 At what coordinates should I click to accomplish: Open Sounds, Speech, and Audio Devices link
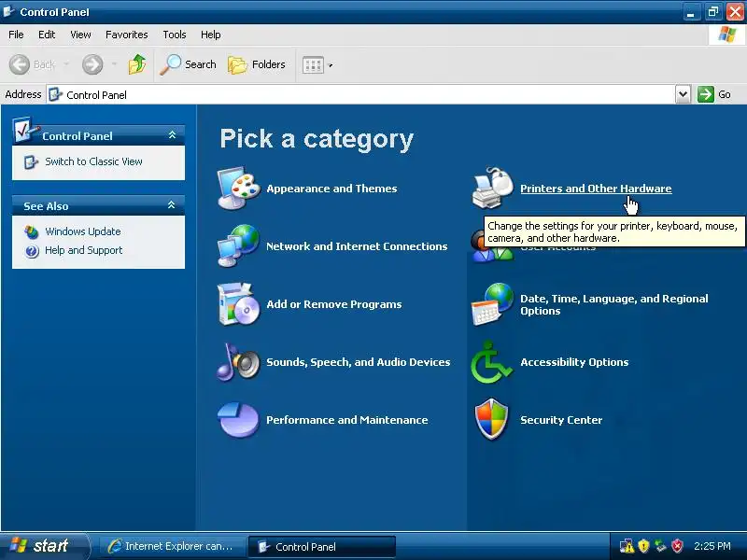(359, 362)
